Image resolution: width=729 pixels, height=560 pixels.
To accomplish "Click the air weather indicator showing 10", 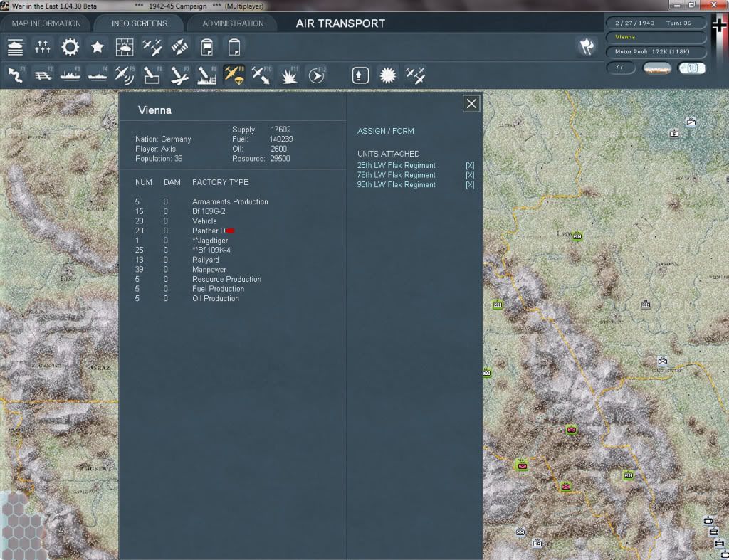I will point(691,68).
